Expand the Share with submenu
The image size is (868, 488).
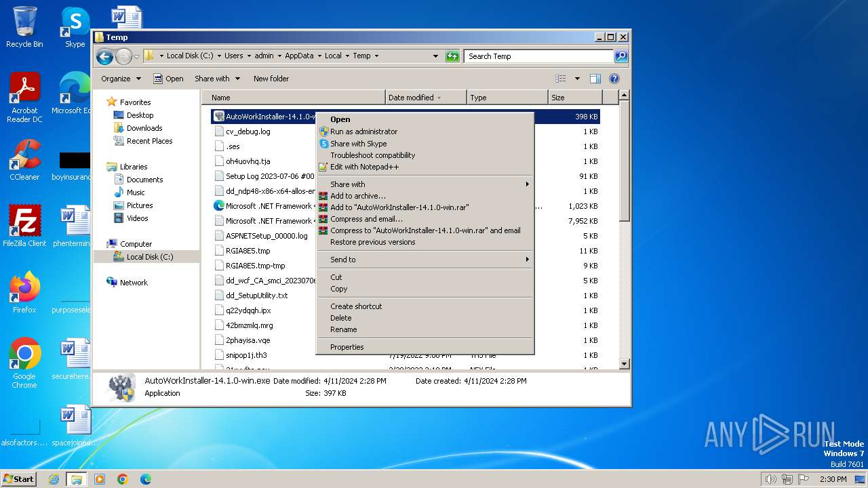pos(426,184)
